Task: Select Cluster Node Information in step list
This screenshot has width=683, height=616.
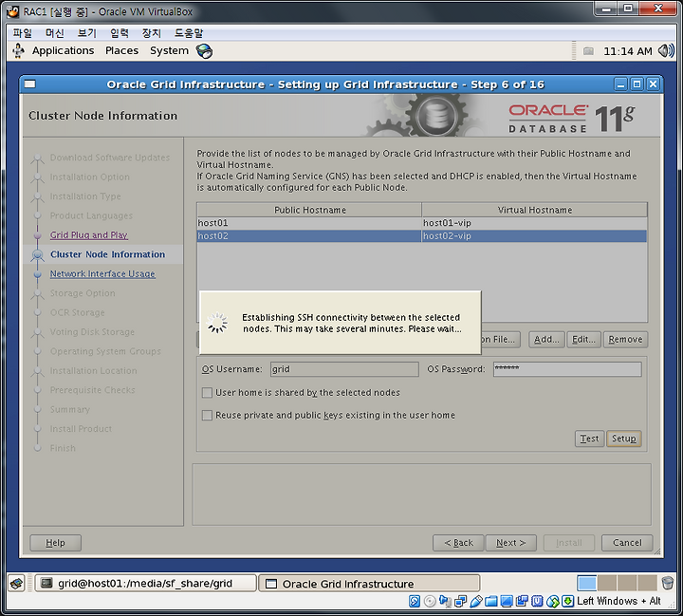Action: pos(107,254)
